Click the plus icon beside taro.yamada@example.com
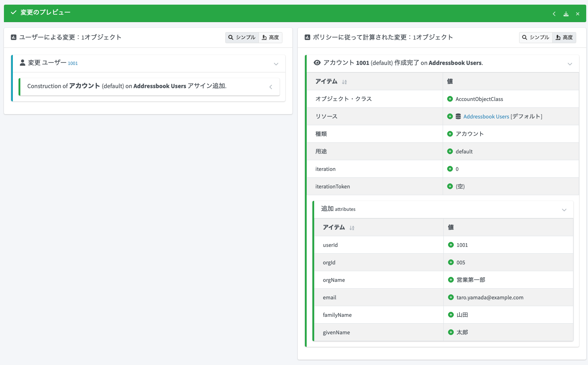Image resolution: width=588 pixels, height=365 pixels. click(x=451, y=297)
